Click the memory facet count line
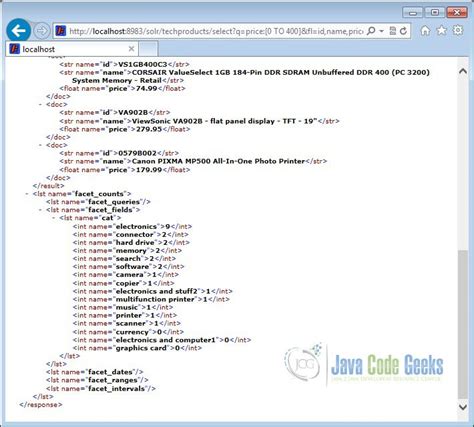474x427 pixels. (127, 251)
